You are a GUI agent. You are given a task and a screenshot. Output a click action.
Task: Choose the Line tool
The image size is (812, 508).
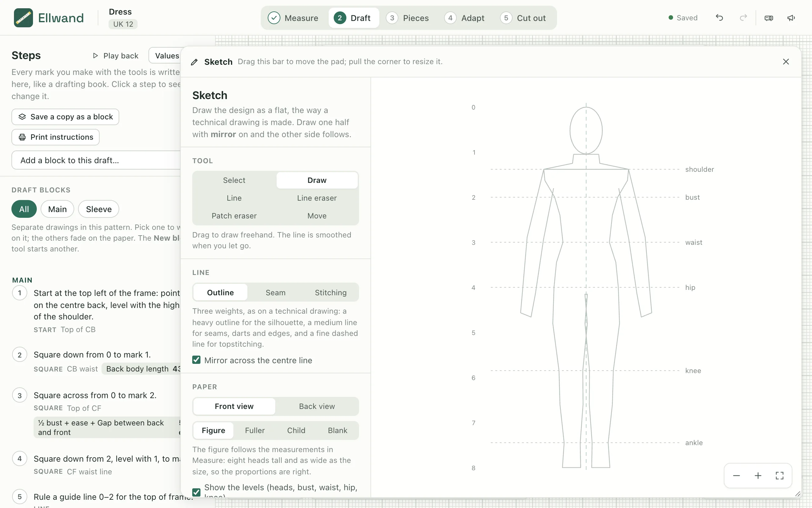click(234, 198)
